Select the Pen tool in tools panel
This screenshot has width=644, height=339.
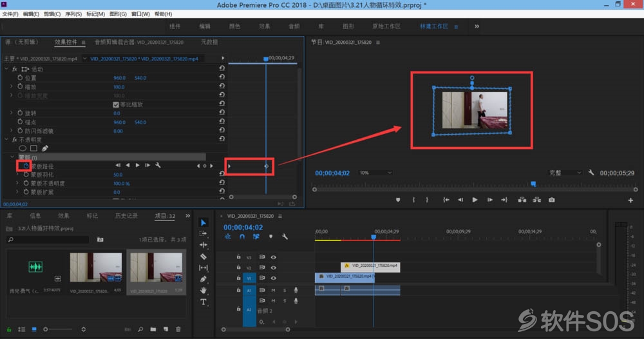204,279
